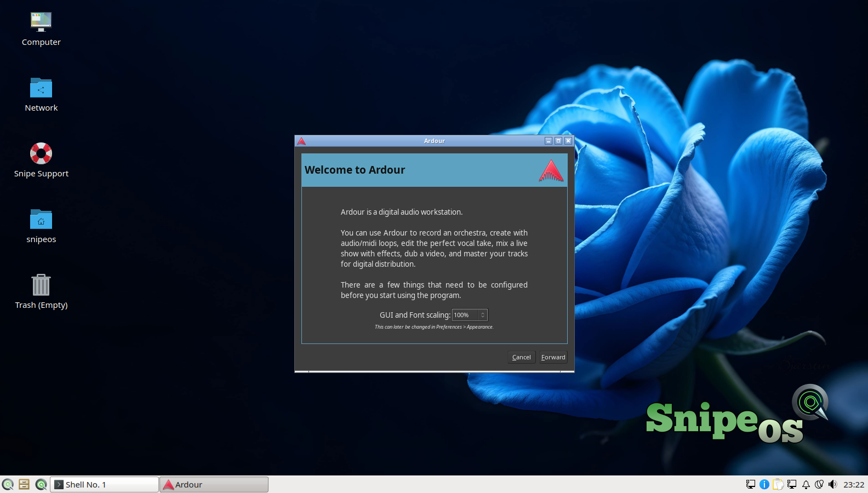Maximize the Ardour welcome window
868x493 pixels.
click(558, 141)
